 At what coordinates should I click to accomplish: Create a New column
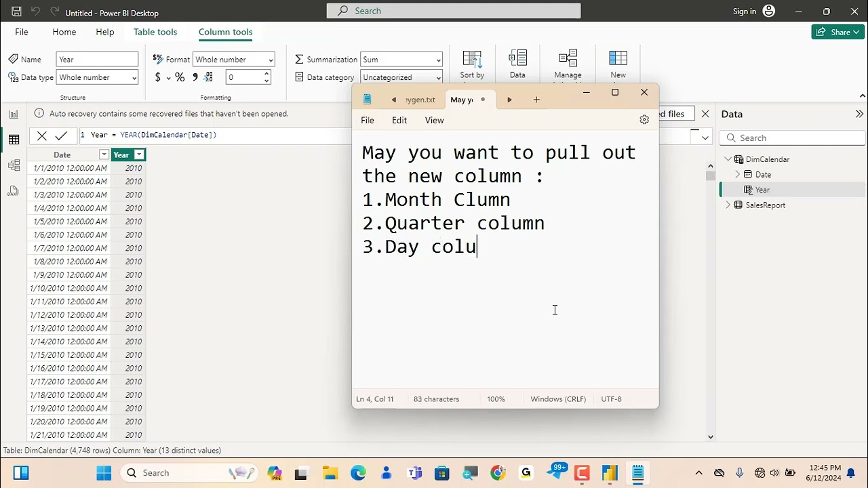[x=618, y=66]
